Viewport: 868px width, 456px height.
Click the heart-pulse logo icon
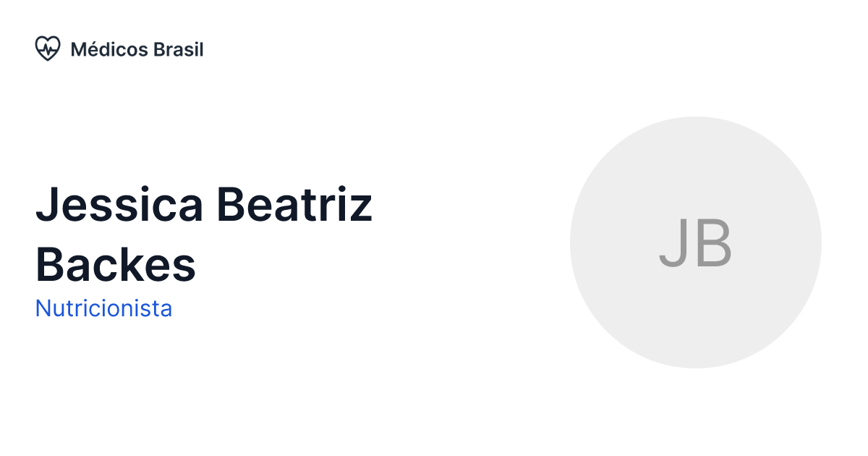click(x=48, y=49)
